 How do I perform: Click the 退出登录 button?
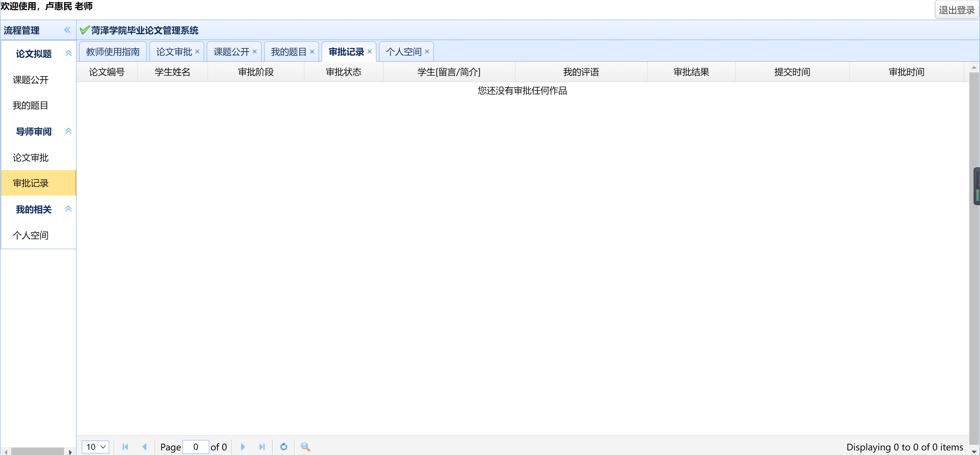pos(957,9)
